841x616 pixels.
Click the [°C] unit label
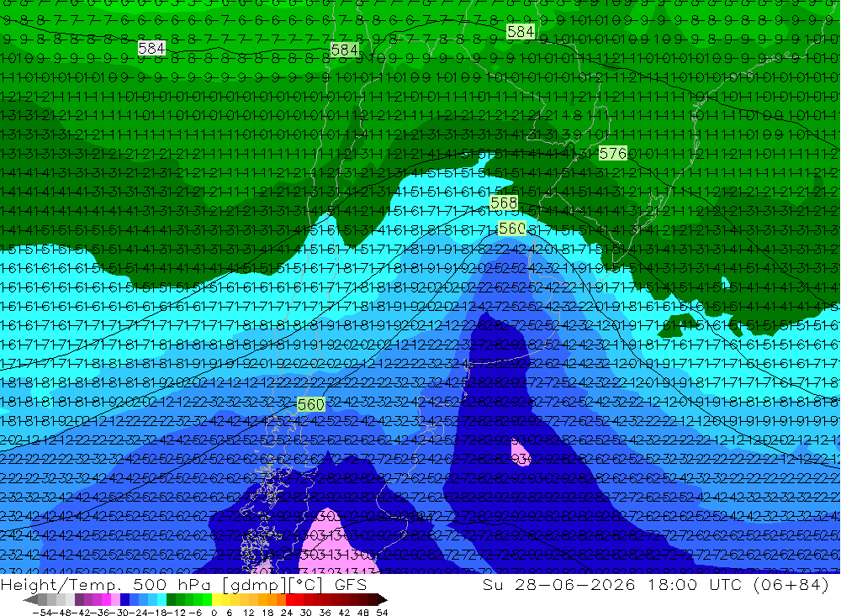tap(306, 585)
